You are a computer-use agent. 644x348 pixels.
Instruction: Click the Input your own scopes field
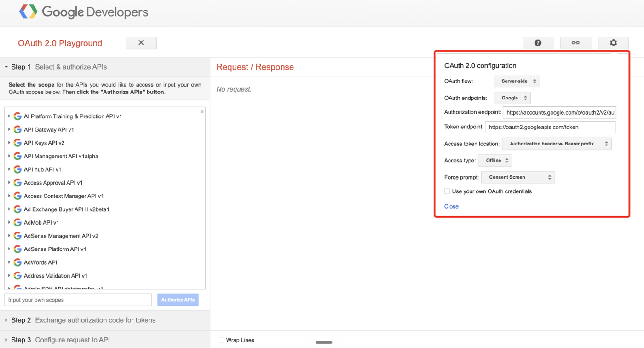78,300
